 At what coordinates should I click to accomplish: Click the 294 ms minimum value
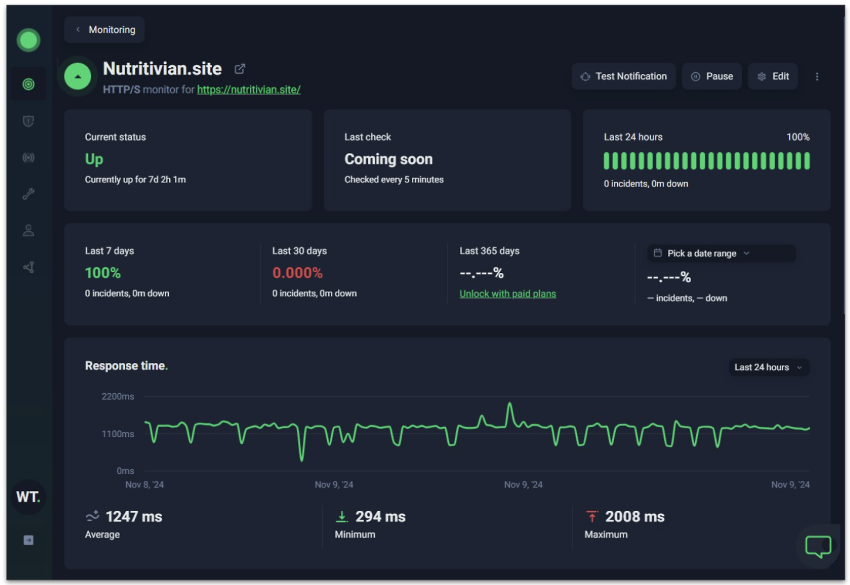point(381,517)
